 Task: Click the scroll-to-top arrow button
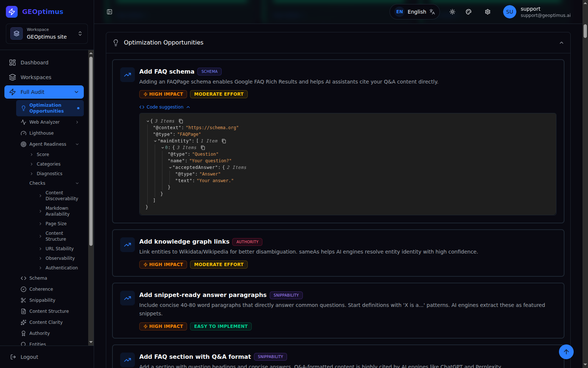566,352
